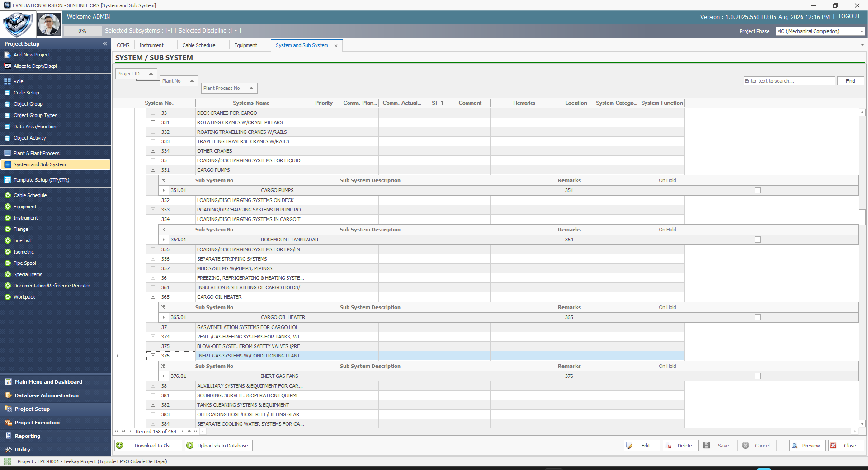The width and height of the screenshot is (868, 470).
Task: Sort by Plant Process No group header
Action: pyautogui.click(x=229, y=88)
